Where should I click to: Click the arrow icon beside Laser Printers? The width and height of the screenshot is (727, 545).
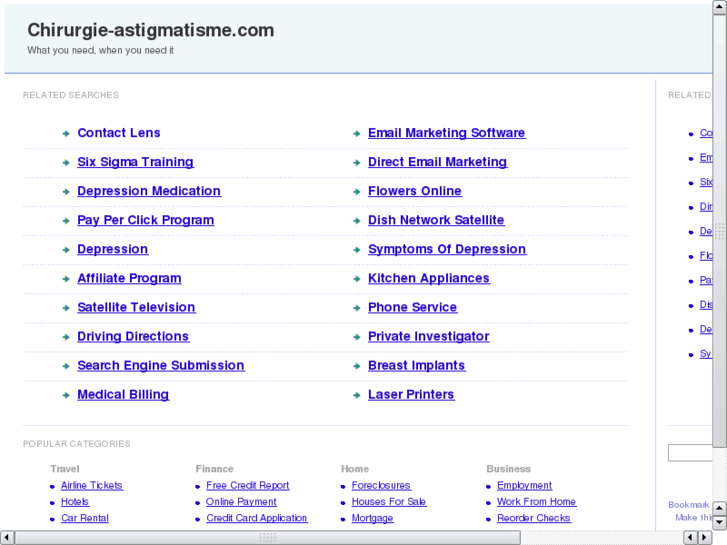(x=357, y=395)
